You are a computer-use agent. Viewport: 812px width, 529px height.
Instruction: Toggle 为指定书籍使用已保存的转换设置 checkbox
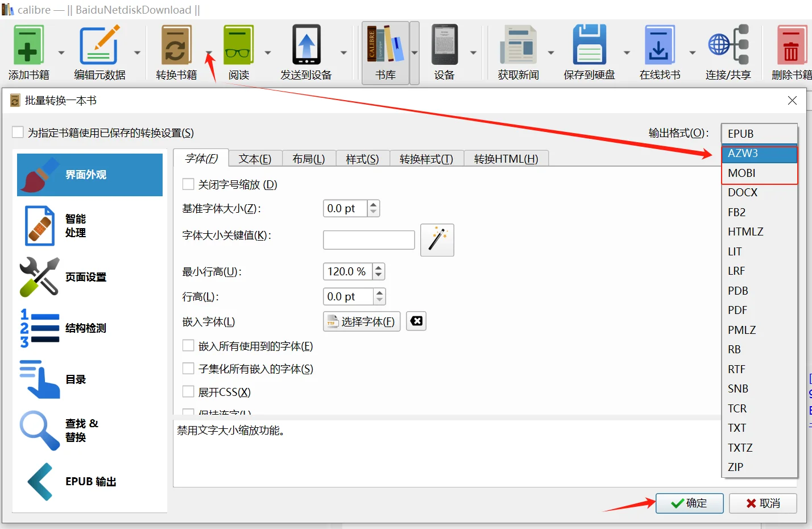(18, 132)
